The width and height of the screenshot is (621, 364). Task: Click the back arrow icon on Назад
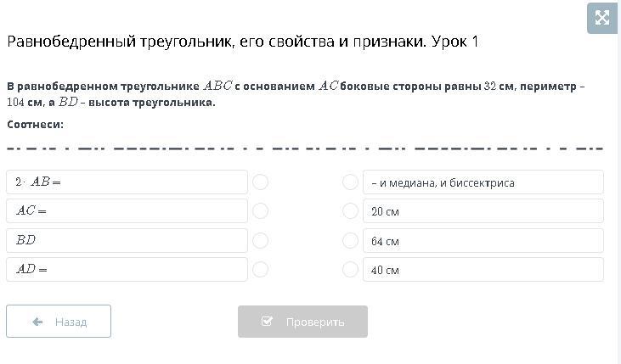pyautogui.click(x=37, y=322)
